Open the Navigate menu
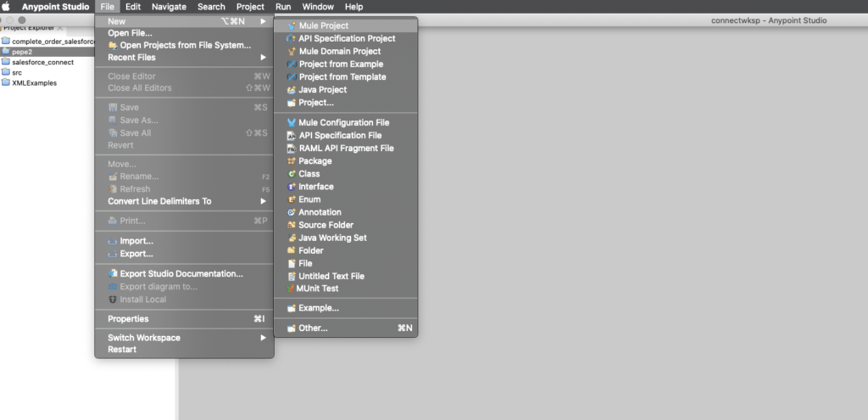This screenshot has height=420, width=868. (169, 7)
